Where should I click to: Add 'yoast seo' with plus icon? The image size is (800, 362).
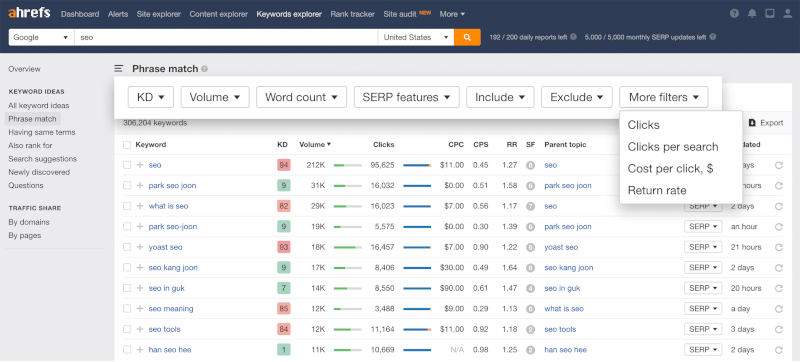(140, 247)
